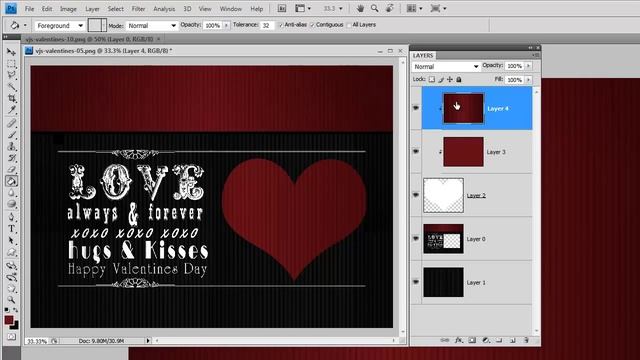Toggle Contiguous checkbox
Viewport: 640px width, 360px height.
click(312, 25)
